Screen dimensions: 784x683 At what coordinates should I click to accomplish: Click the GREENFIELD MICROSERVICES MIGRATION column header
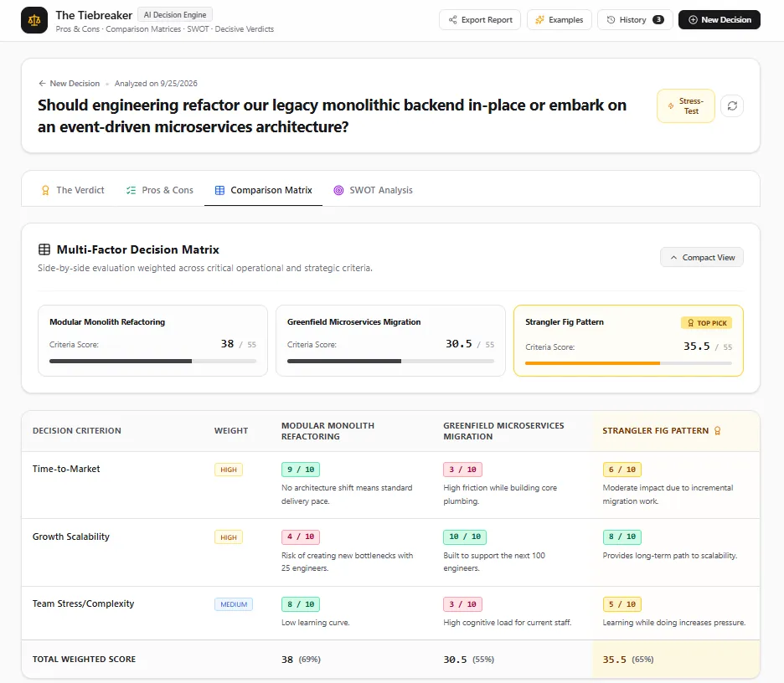[503, 431]
